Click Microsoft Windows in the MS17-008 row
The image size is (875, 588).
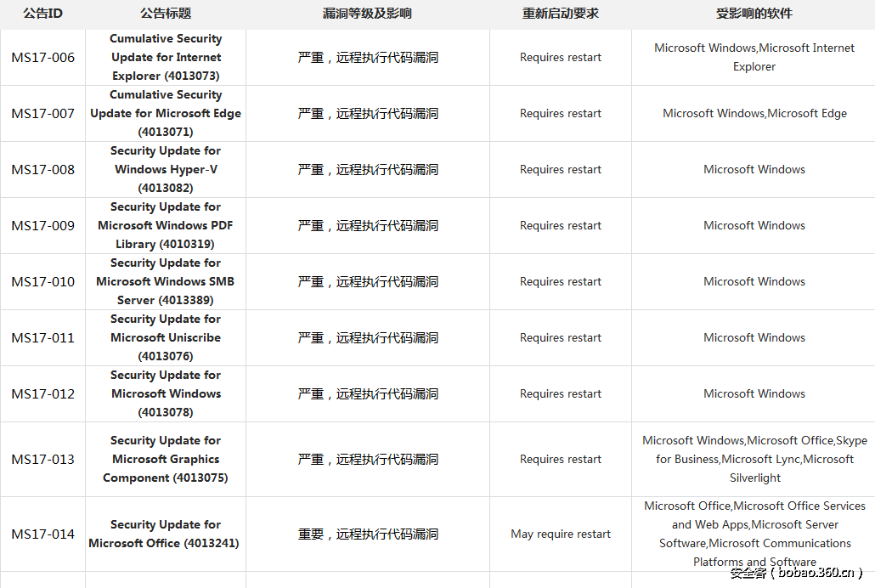tap(754, 169)
